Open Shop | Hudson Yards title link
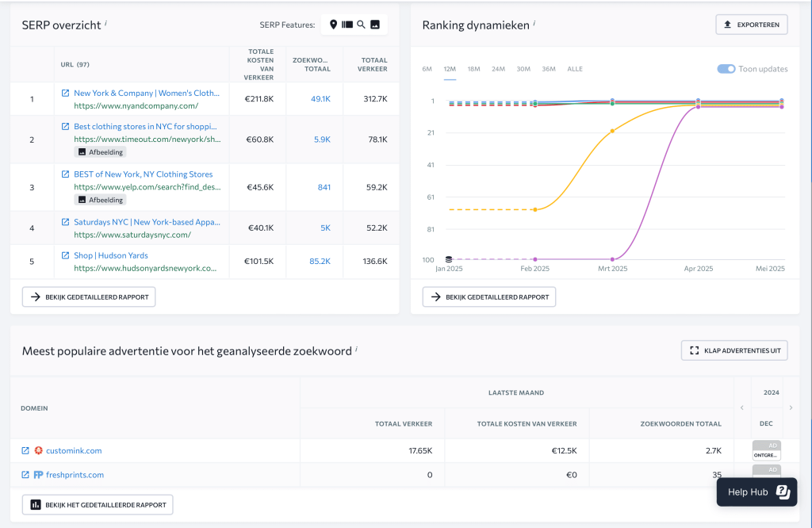The width and height of the screenshot is (812, 528). [111, 255]
